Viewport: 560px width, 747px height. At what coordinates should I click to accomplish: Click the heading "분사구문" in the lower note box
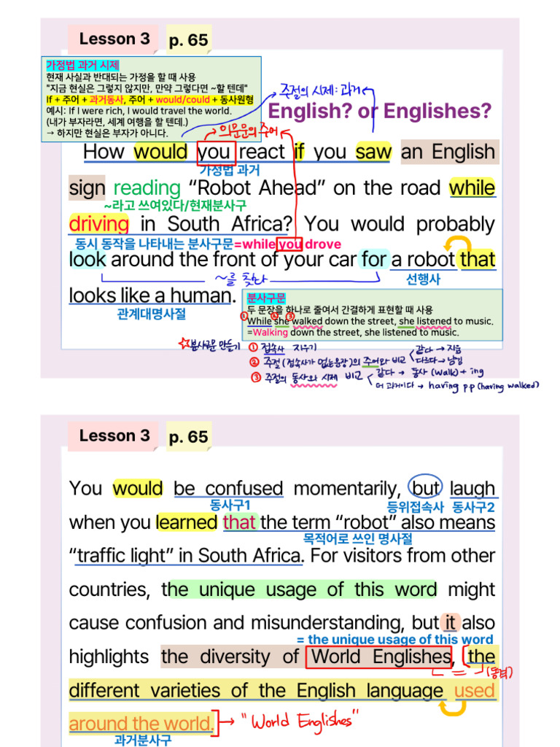click(265, 298)
